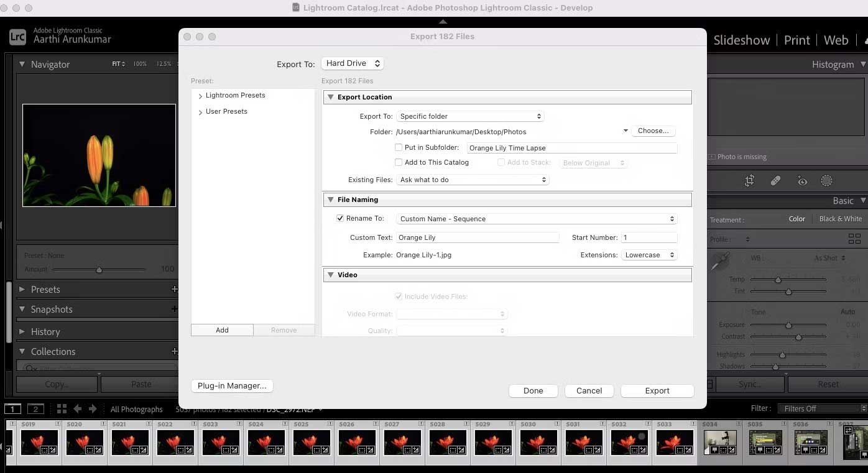This screenshot has width=868, height=473.
Task: Enable Put in Subfolder checkbox
Action: (x=399, y=148)
